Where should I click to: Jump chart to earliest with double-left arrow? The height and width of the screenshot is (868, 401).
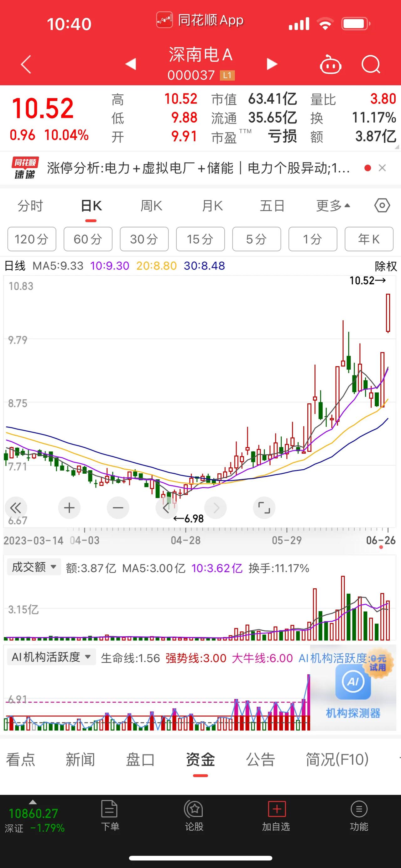click(x=15, y=508)
